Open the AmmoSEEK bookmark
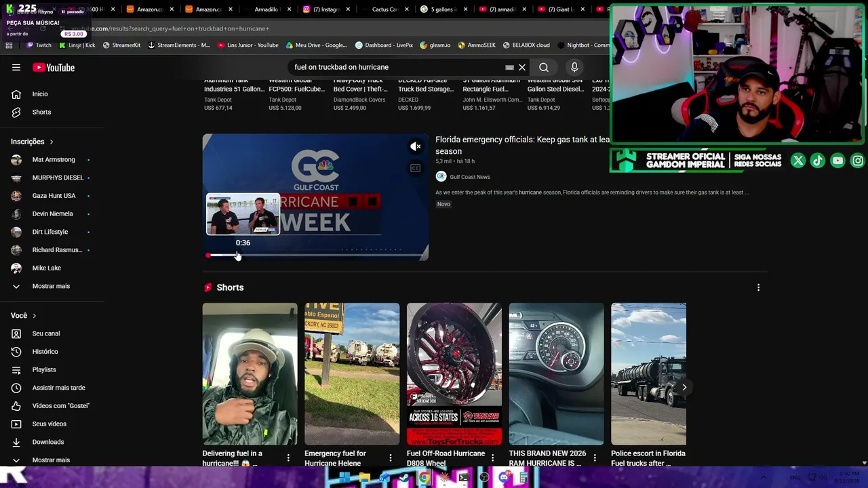868x488 pixels. (x=477, y=45)
